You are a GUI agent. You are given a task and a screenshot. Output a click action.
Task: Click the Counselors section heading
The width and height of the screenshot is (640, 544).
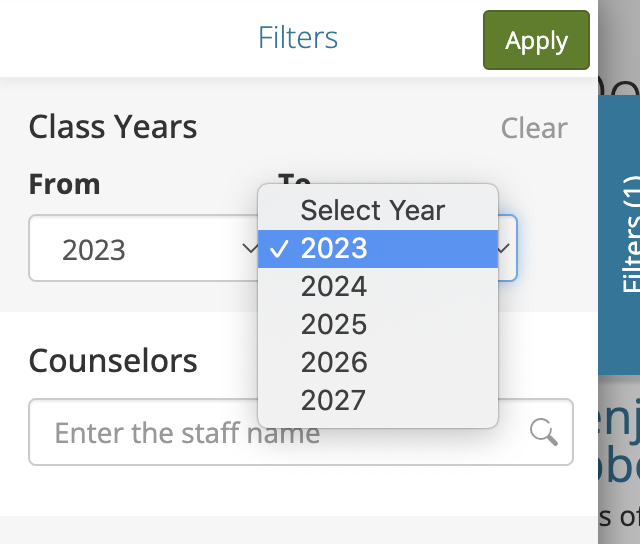[x=113, y=361]
